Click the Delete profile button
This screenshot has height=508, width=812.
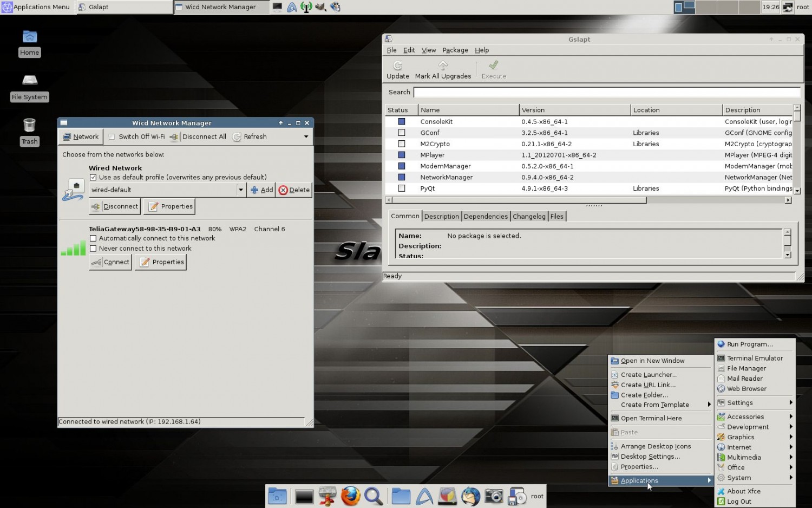coord(294,190)
